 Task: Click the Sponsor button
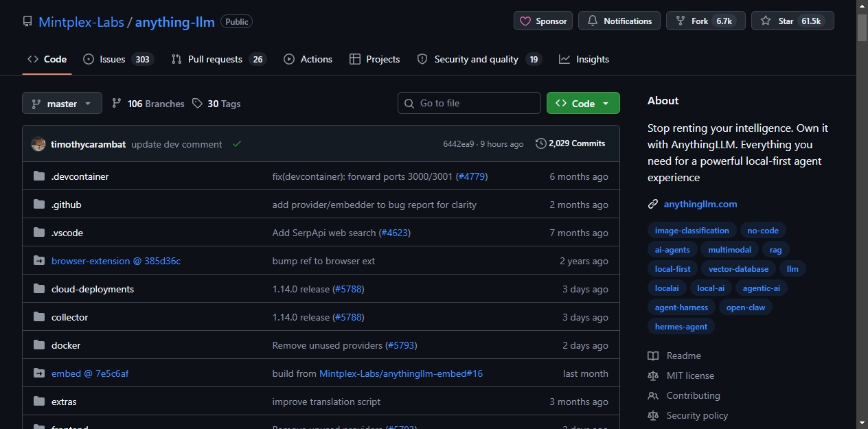click(543, 21)
